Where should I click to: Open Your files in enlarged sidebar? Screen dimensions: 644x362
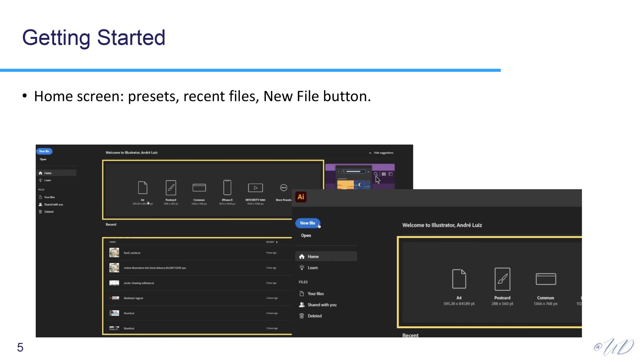[x=315, y=294]
